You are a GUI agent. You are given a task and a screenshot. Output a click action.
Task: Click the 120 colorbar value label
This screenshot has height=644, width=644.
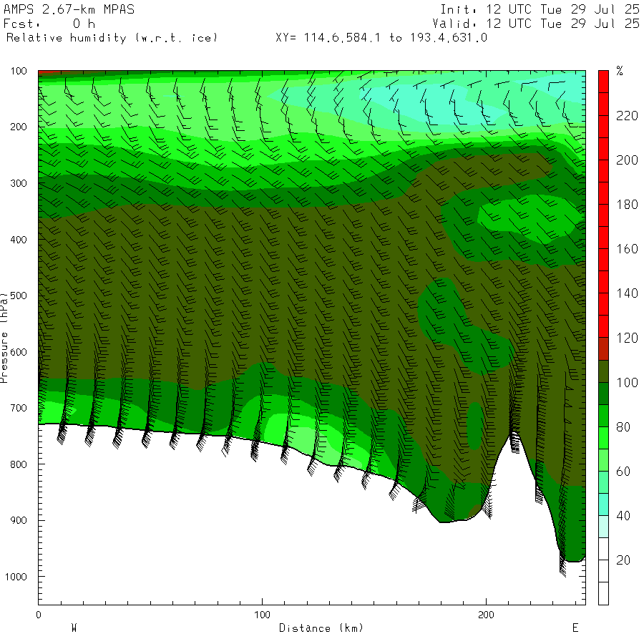[627, 338]
